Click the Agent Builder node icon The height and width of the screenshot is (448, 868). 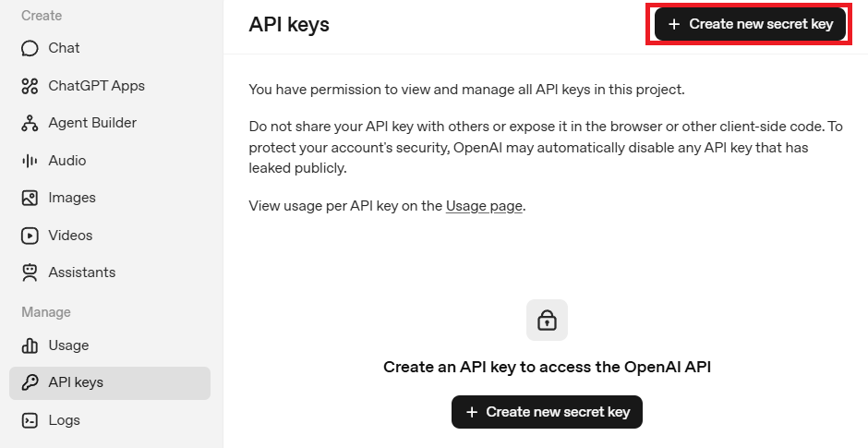[30, 123]
